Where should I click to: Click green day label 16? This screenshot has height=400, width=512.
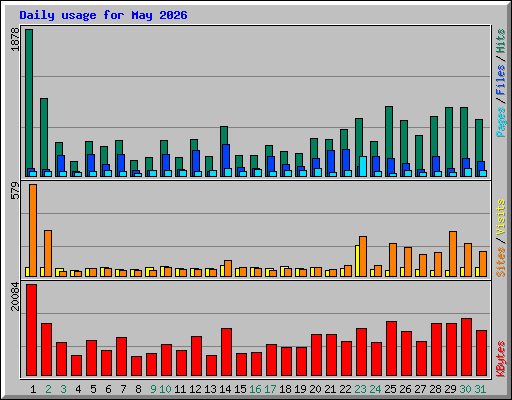point(255,389)
